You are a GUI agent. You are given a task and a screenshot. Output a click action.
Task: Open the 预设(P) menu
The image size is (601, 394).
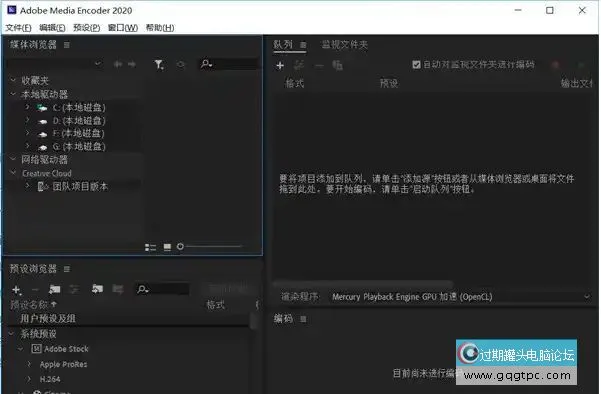87,28
